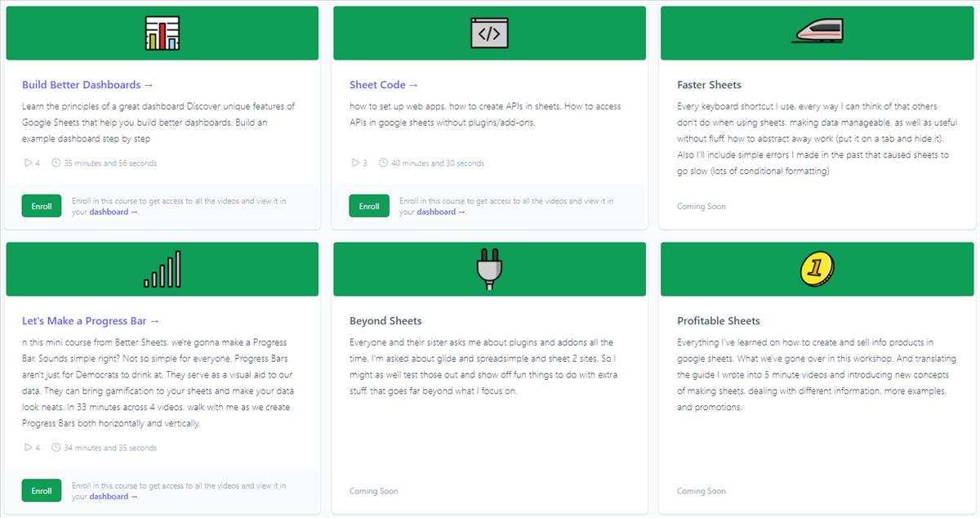Viewport: 980px width, 518px height.
Task: Enroll in the Sheet Code course
Action: click(369, 207)
